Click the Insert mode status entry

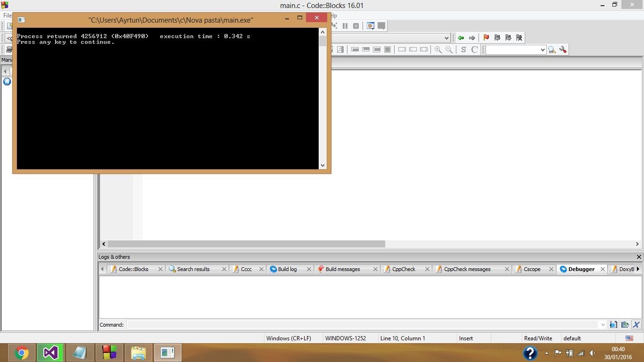click(466, 338)
